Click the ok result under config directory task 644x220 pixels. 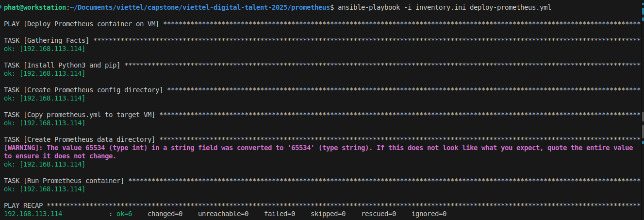pos(44,98)
